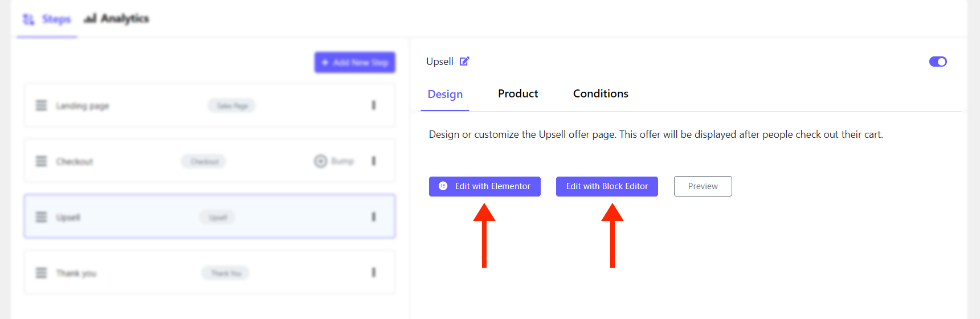Open three-dot menu for Upsell step
The width and height of the screenshot is (980, 319).
pyautogui.click(x=374, y=217)
